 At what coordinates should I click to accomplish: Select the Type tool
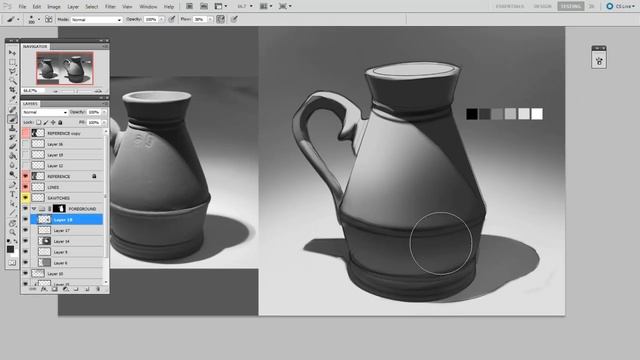pos(12,194)
